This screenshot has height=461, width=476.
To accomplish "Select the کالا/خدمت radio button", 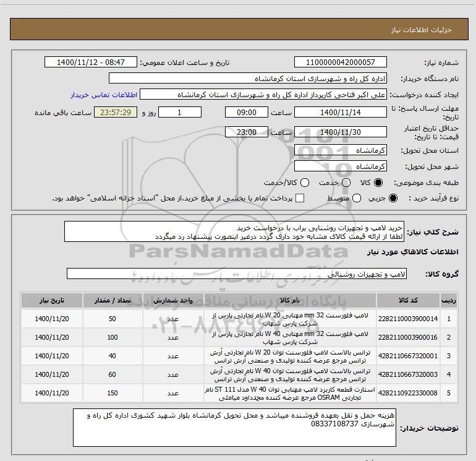I will 305,183.
